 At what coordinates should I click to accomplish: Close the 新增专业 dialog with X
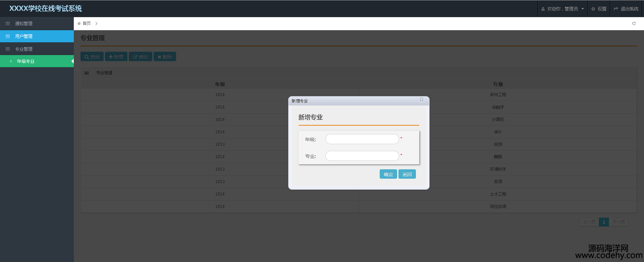pyautogui.click(x=421, y=99)
